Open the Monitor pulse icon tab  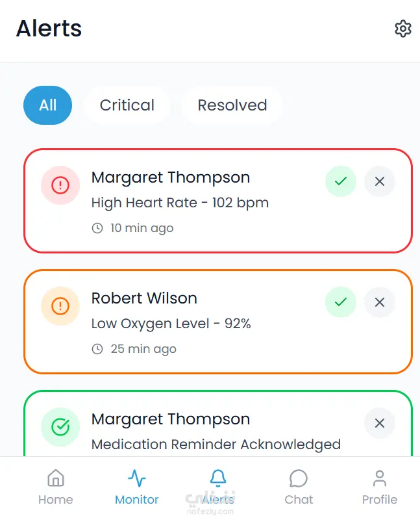coord(137,487)
